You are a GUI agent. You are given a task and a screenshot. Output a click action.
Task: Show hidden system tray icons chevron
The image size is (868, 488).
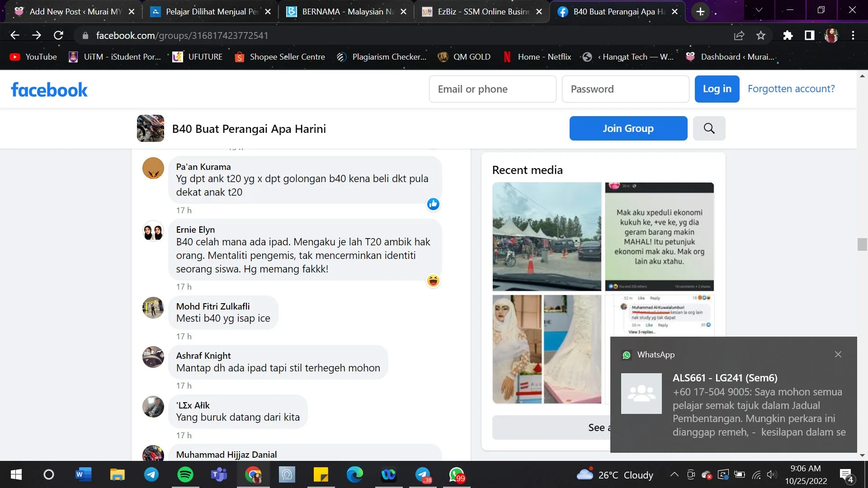[674, 474]
